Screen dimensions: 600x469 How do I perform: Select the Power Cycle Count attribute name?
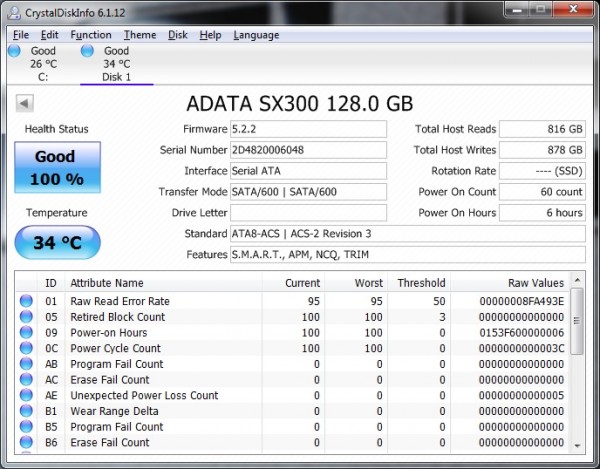115,348
